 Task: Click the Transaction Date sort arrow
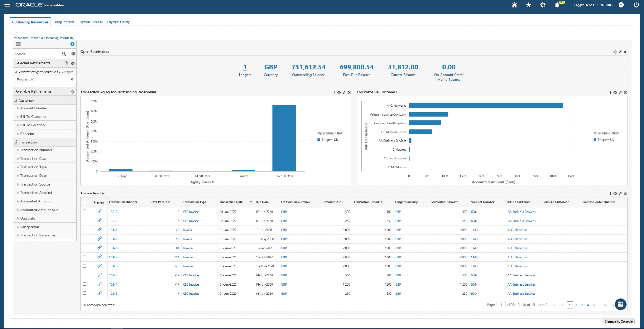251,202
